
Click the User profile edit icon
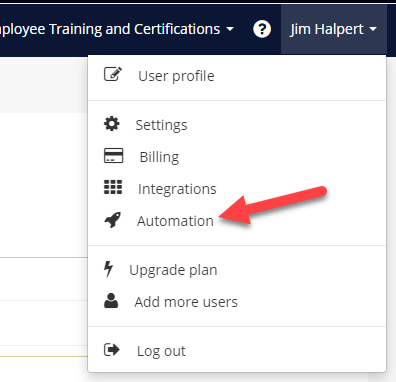click(x=113, y=74)
